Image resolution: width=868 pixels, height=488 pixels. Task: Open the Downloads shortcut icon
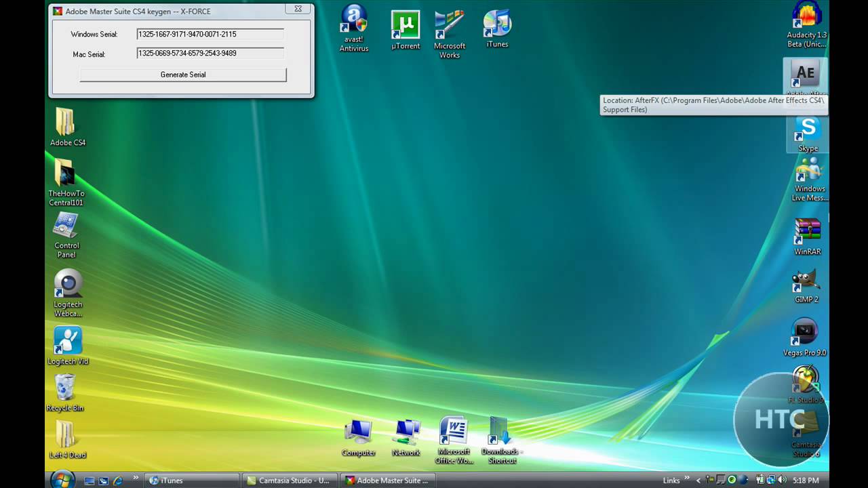pyautogui.click(x=500, y=441)
